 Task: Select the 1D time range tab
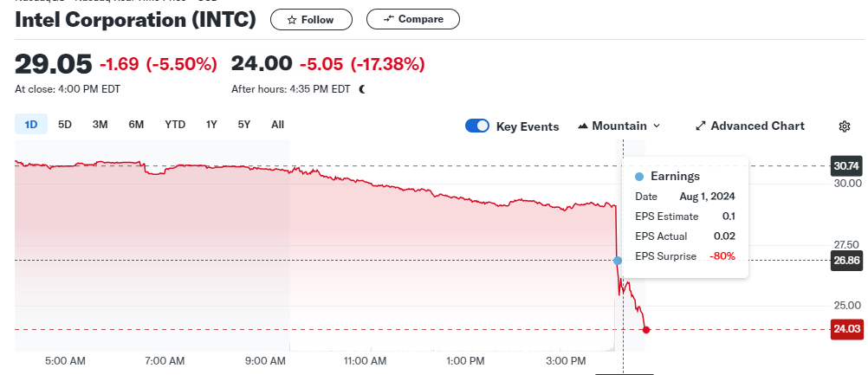31,125
